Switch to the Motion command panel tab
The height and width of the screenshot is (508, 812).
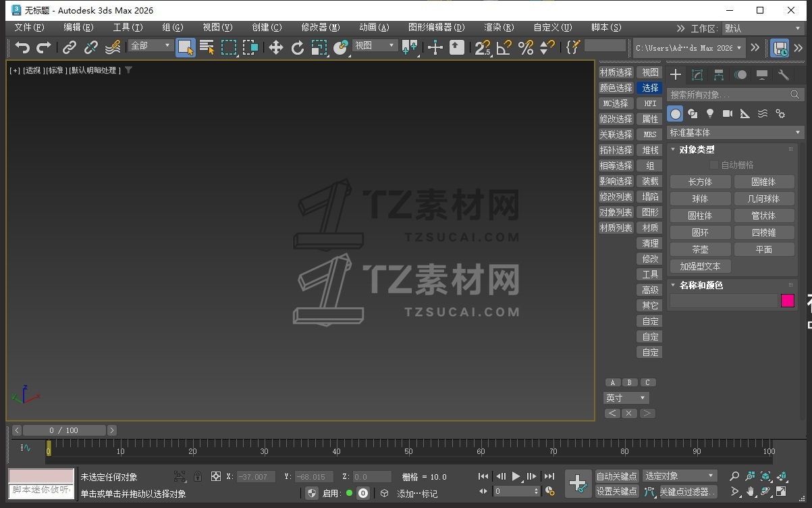point(740,74)
